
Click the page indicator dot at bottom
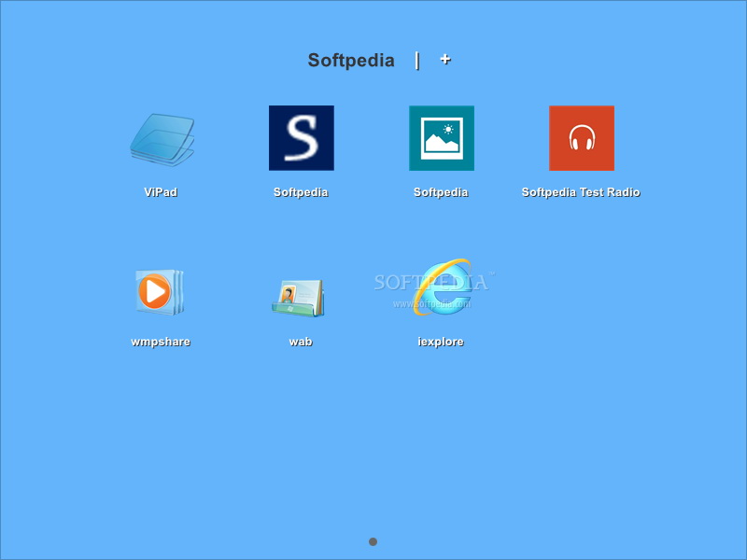coord(373,542)
